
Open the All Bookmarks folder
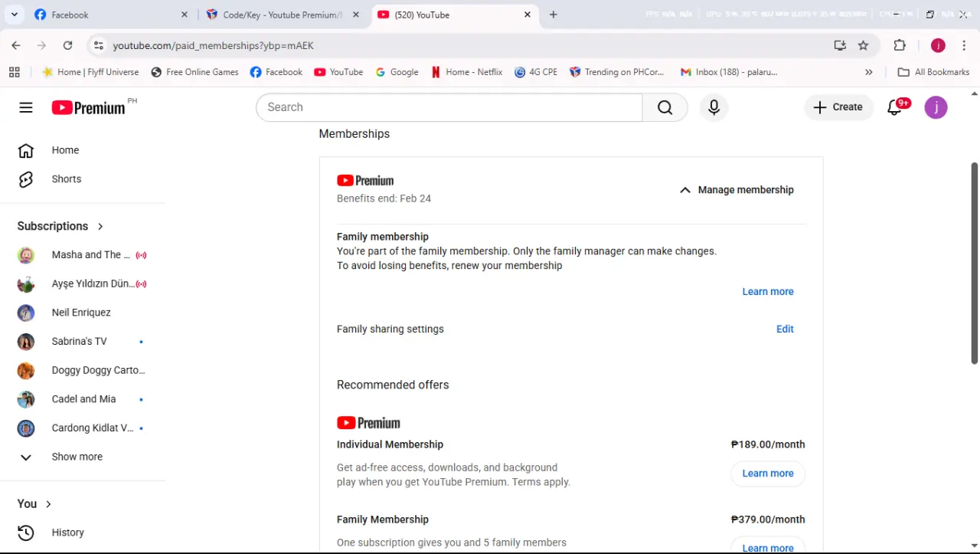tap(933, 72)
